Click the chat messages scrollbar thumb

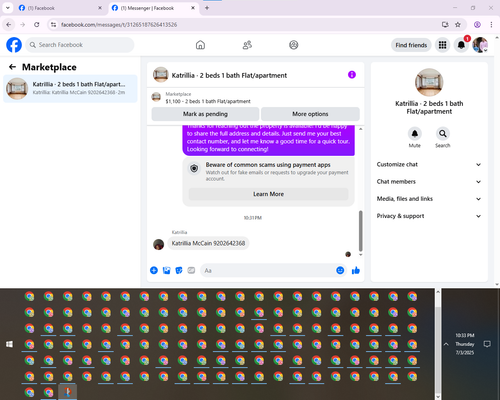pos(360,231)
